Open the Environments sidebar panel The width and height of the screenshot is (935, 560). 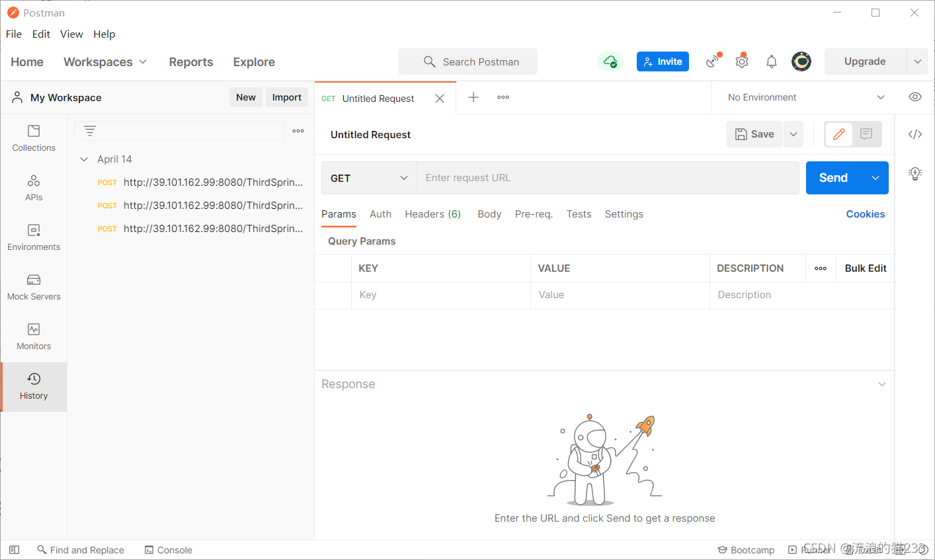34,238
